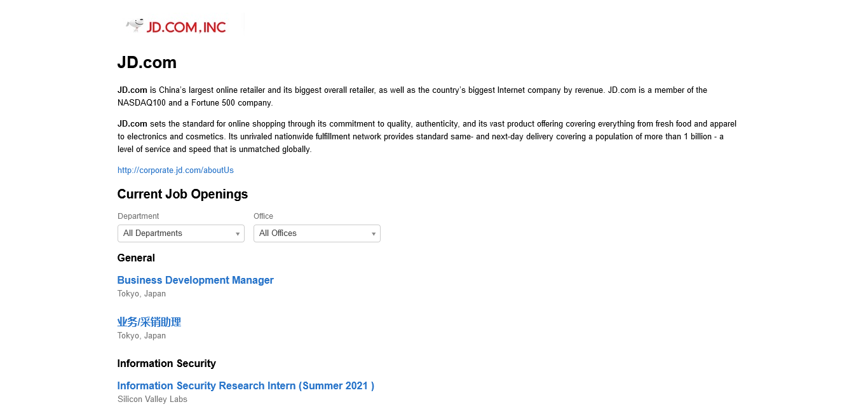This screenshot has height=409, width=868.
Task: Click the Current Job Openings heading
Action: click(182, 194)
